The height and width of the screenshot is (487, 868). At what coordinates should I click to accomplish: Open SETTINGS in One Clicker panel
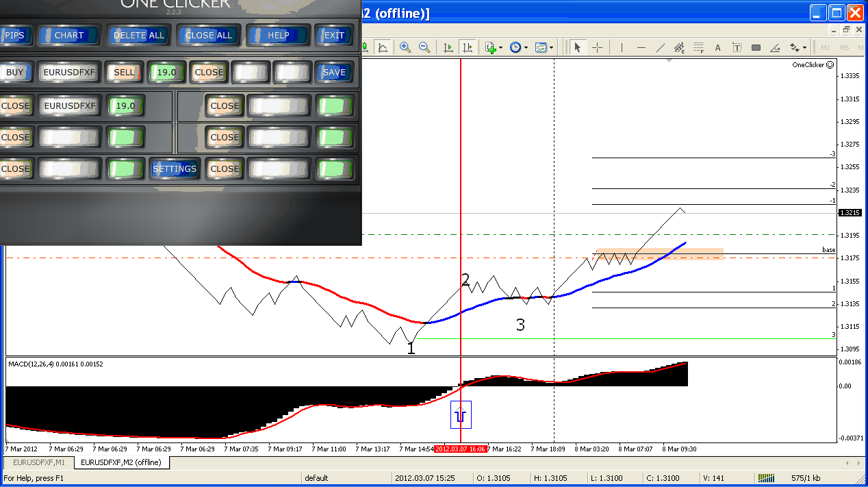click(175, 168)
